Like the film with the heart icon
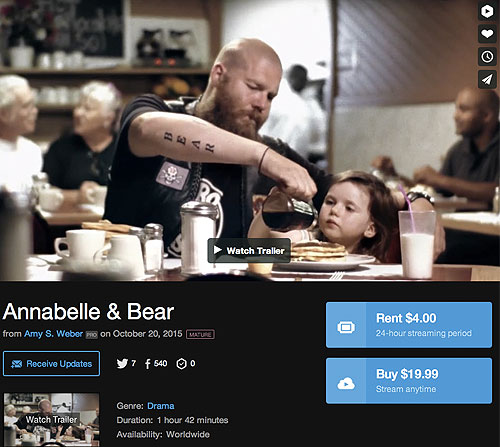Screen dimensions: 500x447 click(x=487, y=34)
